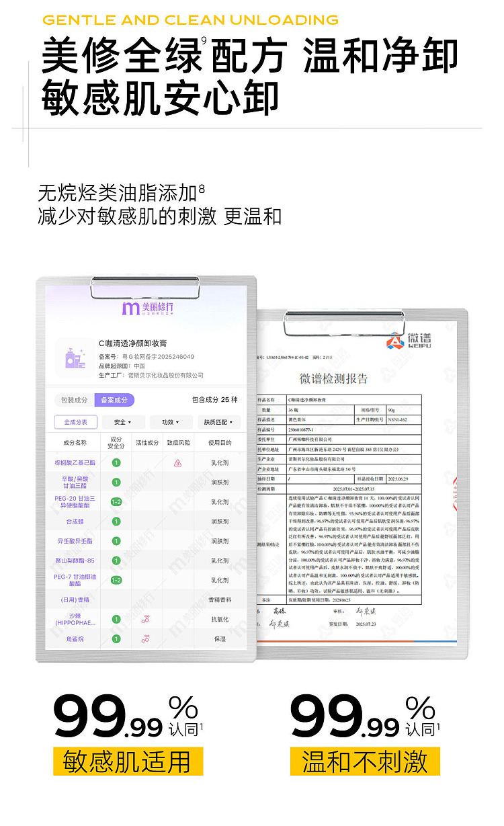Click the green safety score badge for 棕榈酸乙基己酯
Viewport: 504px width, 826px height.
[x=116, y=463]
